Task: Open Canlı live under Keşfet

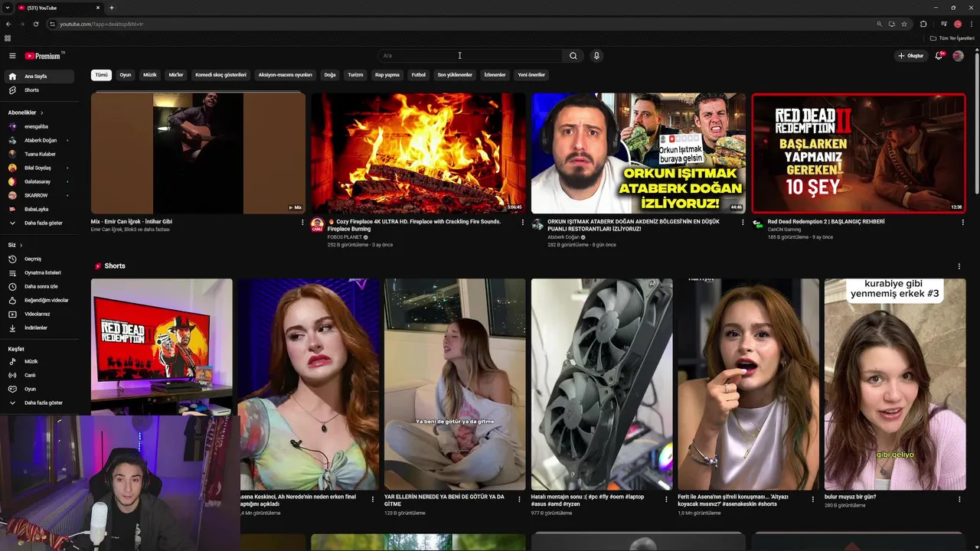Action: pos(41,375)
